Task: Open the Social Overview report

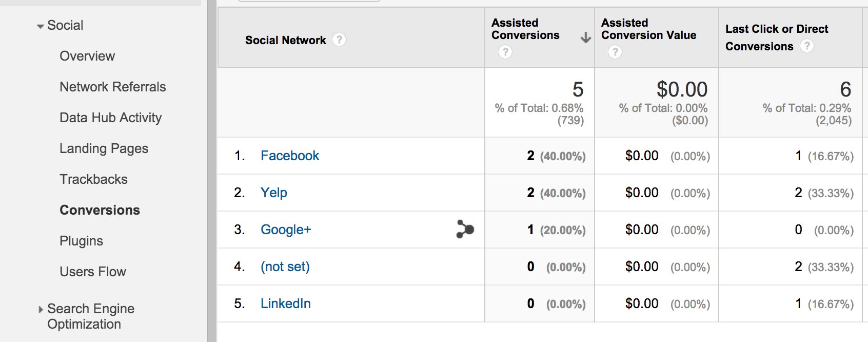Action: point(87,56)
